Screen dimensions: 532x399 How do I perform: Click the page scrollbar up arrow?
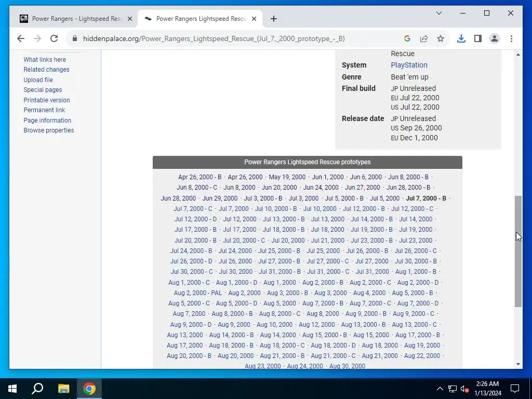click(x=518, y=55)
